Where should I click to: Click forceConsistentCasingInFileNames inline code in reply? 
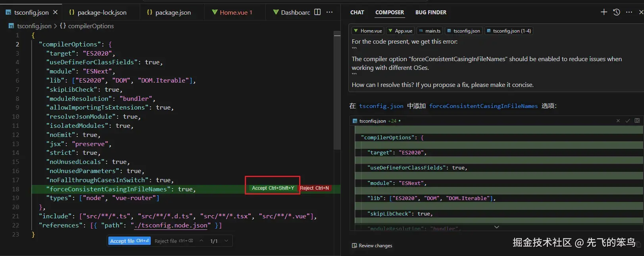click(x=483, y=106)
